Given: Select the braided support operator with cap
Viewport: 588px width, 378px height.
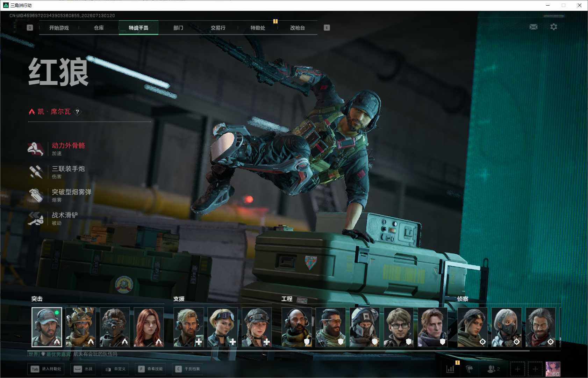Looking at the screenshot, I should click(x=257, y=327).
